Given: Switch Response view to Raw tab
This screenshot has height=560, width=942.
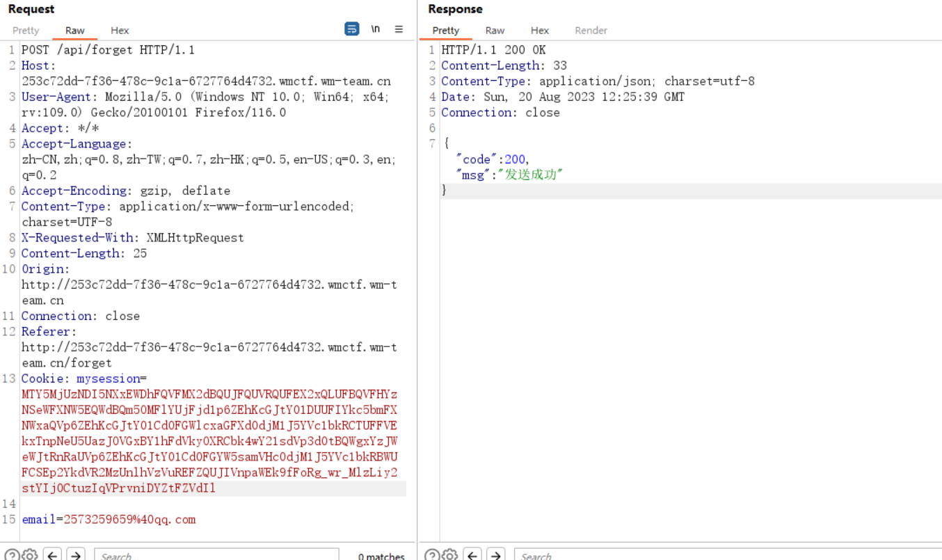Looking at the screenshot, I should point(495,31).
